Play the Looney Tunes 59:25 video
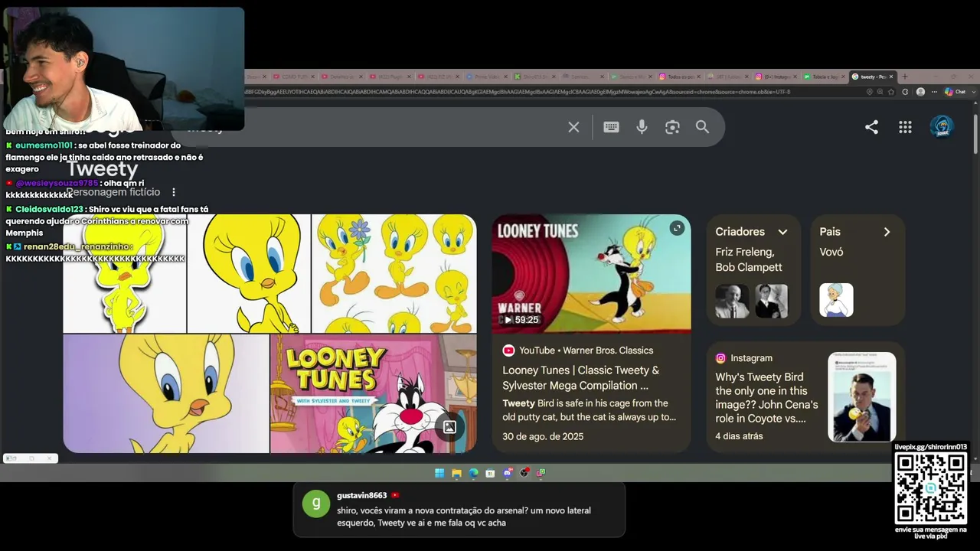 pos(591,274)
